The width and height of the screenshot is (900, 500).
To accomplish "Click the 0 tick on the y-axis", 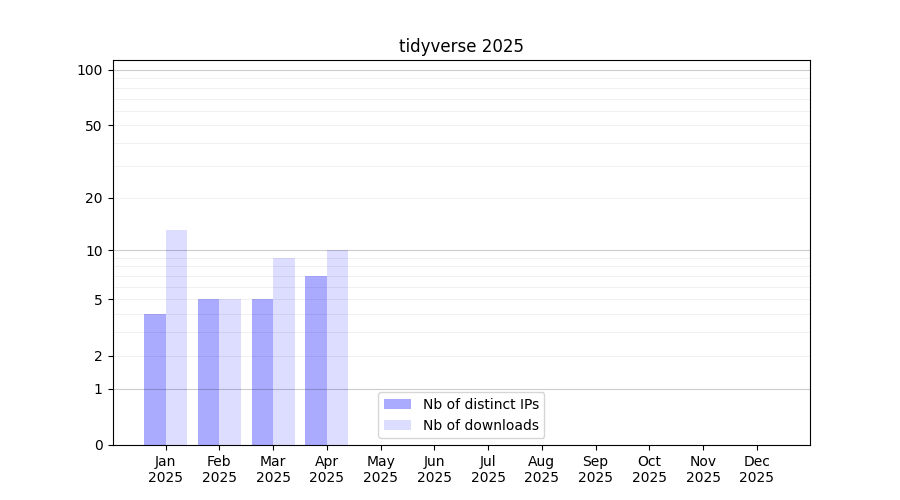I will (98, 445).
